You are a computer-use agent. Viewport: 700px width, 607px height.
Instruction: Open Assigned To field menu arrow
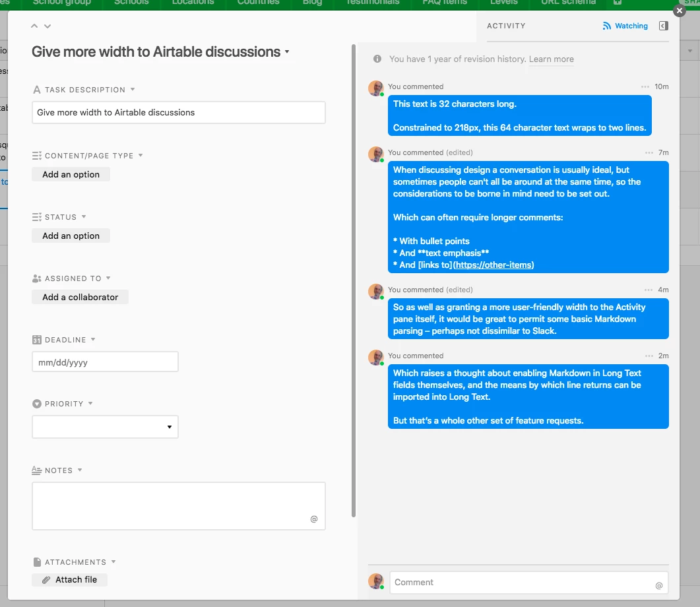coord(108,278)
